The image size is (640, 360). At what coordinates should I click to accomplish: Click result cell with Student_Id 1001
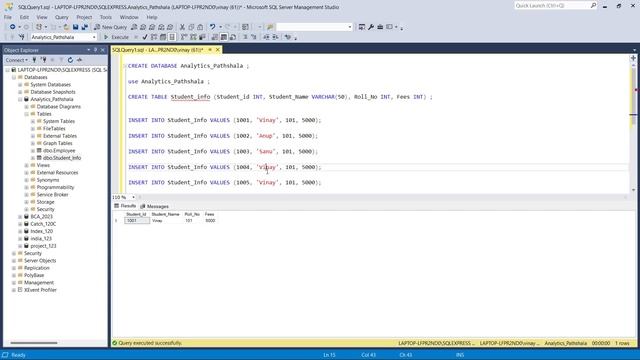137,221
